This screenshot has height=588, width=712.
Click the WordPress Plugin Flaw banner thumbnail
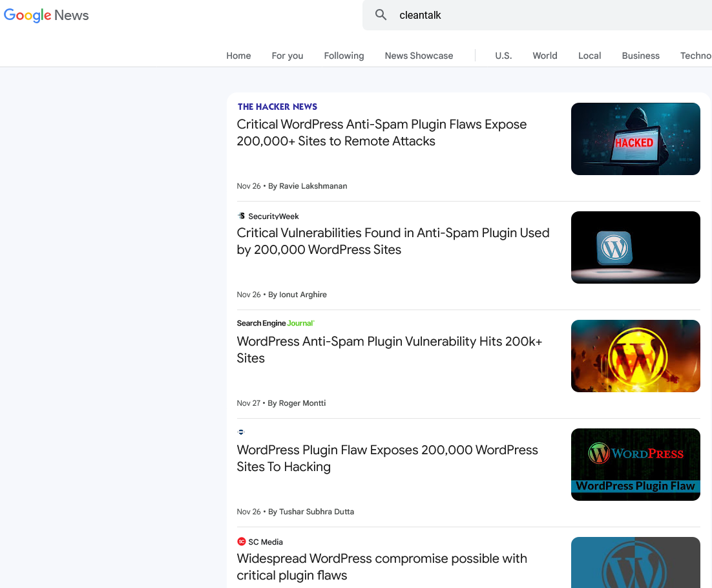(635, 465)
